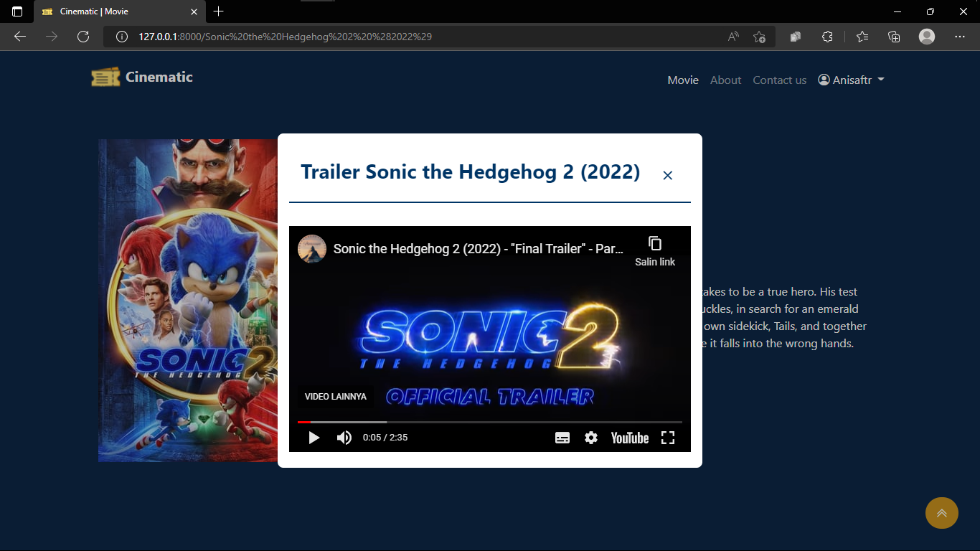Click the Cinematic ticket logo
This screenshot has height=551, width=980.
click(x=105, y=77)
